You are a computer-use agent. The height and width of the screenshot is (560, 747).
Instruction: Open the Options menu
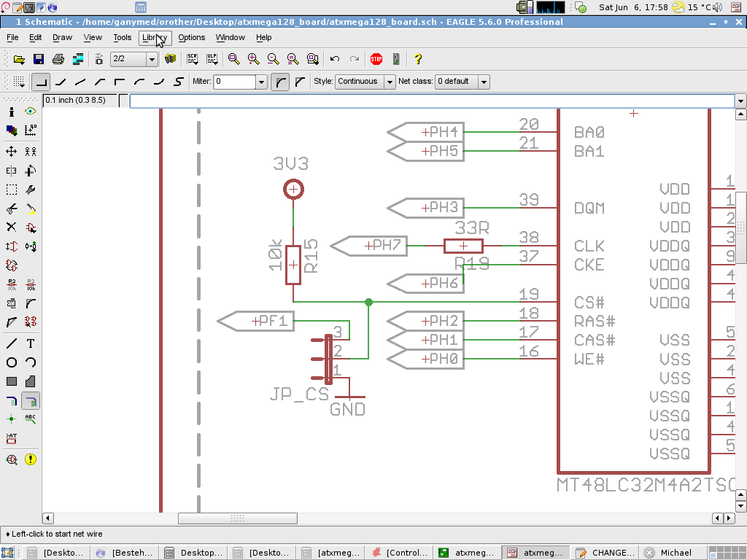tap(192, 37)
